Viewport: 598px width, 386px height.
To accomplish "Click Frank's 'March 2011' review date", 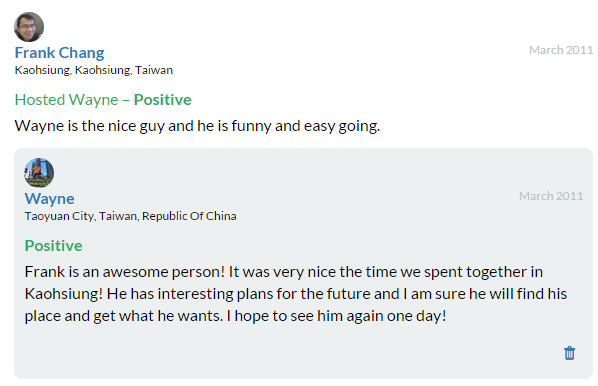I will pos(561,50).
